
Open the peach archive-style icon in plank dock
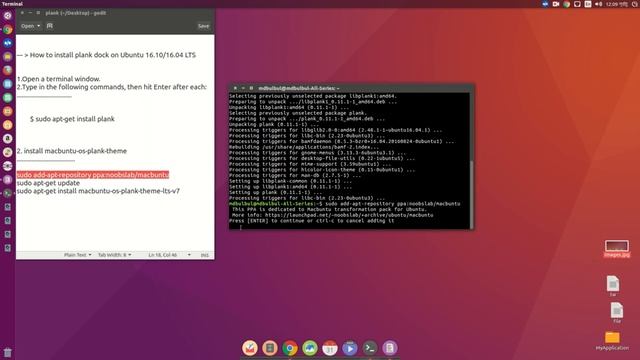pos(270,348)
